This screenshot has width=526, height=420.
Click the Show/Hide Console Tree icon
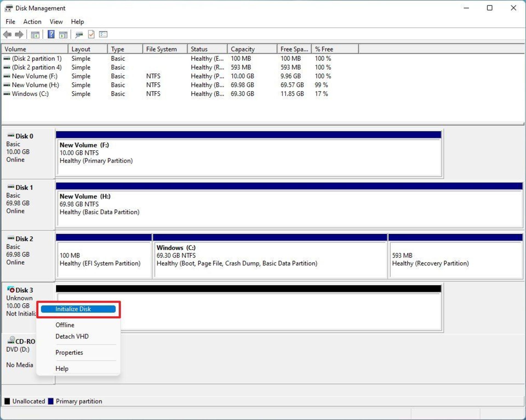35,34
